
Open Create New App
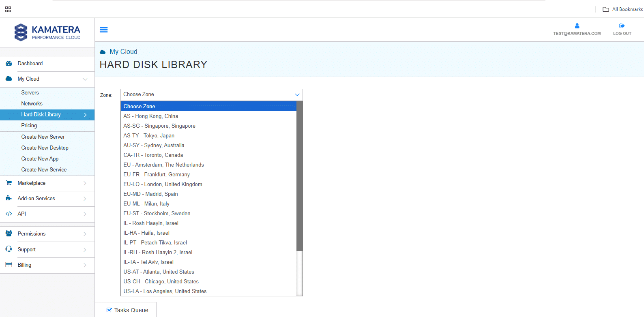click(40, 159)
